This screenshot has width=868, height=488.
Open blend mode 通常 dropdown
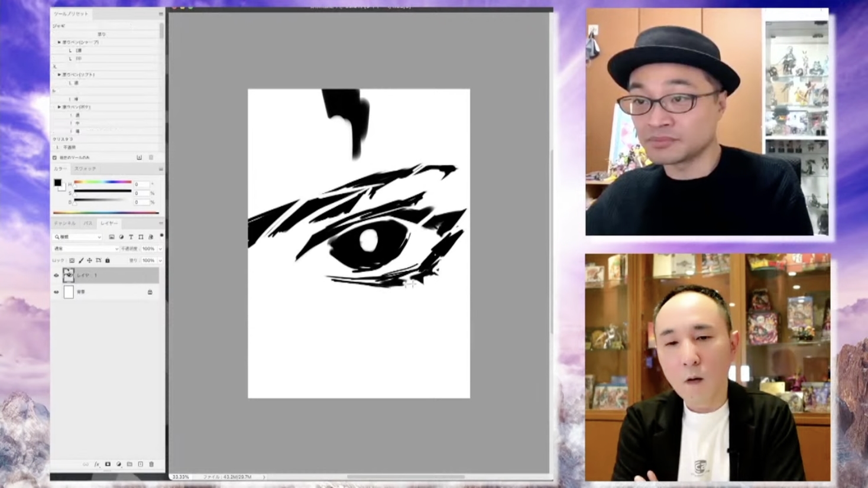pos(86,249)
